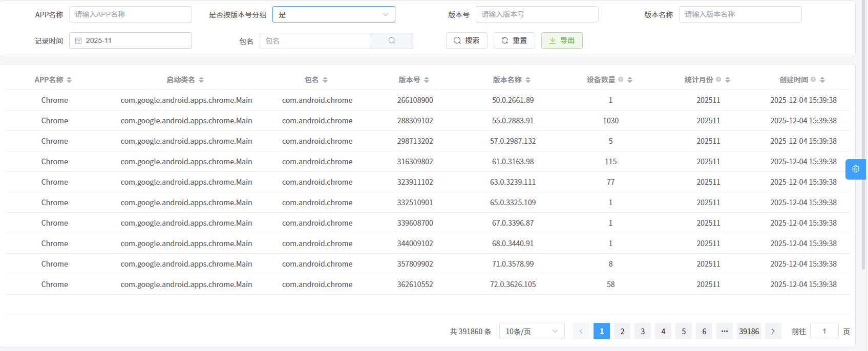Image resolution: width=868 pixels, height=351 pixels.
Task: Click device count 115 cell
Action: pyautogui.click(x=611, y=162)
